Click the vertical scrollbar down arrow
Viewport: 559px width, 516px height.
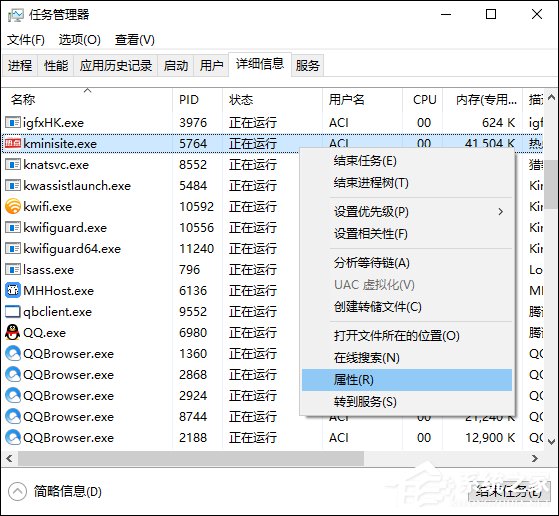[551, 442]
